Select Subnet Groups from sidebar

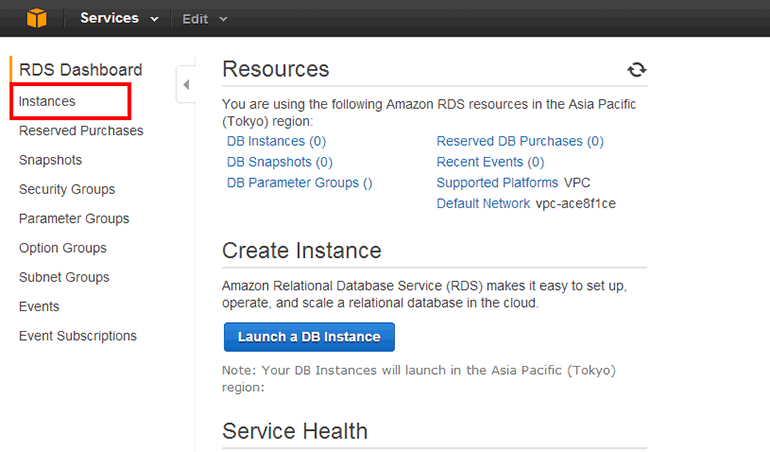pos(64,277)
